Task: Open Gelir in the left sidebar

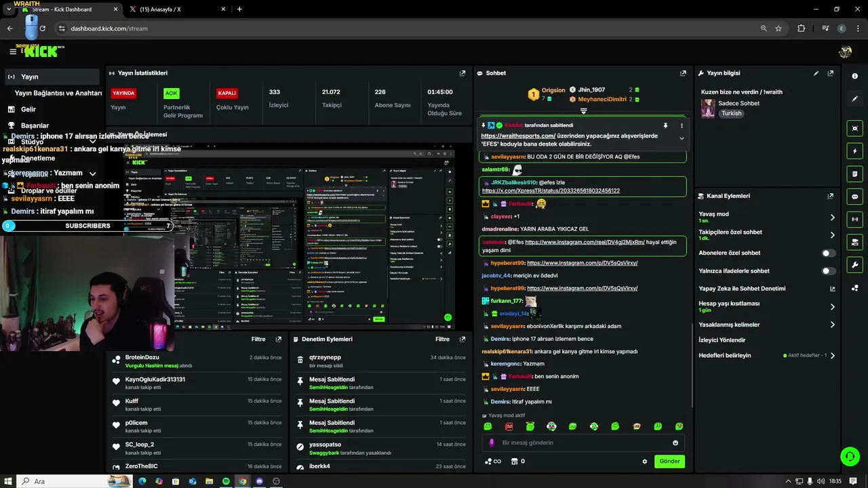Action: pyautogui.click(x=52, y=109)
